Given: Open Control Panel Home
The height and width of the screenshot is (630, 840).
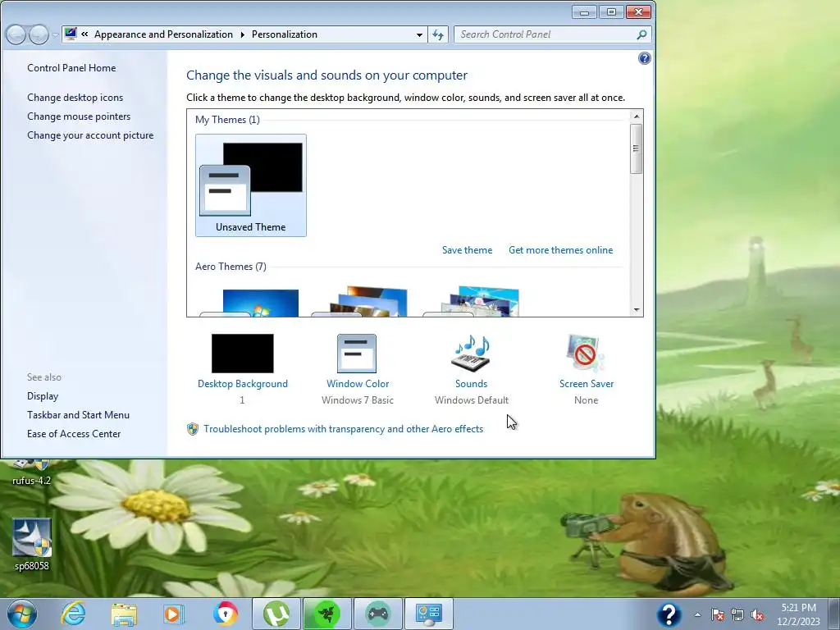Looking at the screenshot, I should 71,68.
